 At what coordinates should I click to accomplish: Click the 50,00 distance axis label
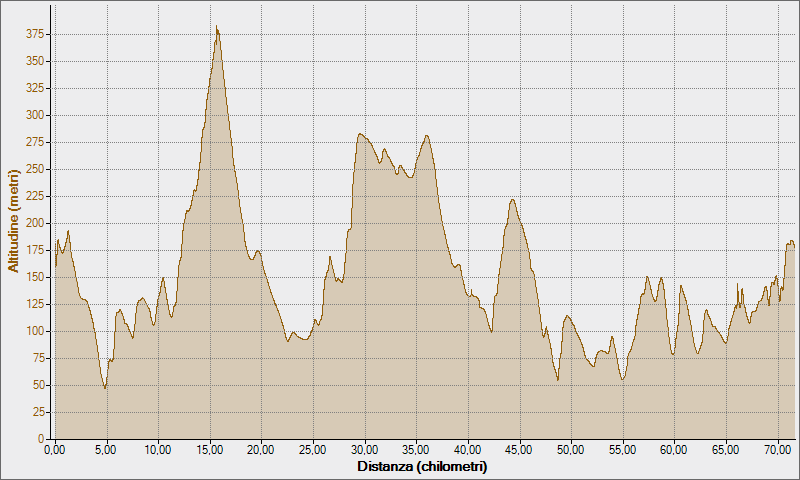point(571,450)
